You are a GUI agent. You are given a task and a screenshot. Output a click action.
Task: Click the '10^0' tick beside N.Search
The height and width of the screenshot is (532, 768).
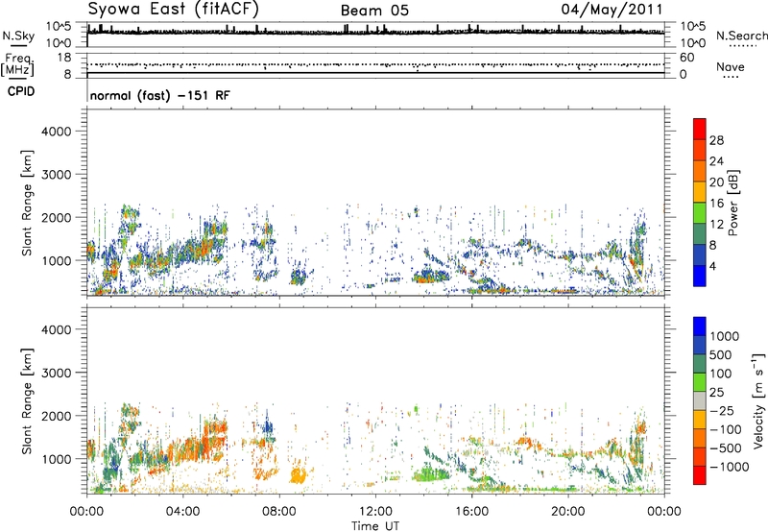(x=693, y=42)
